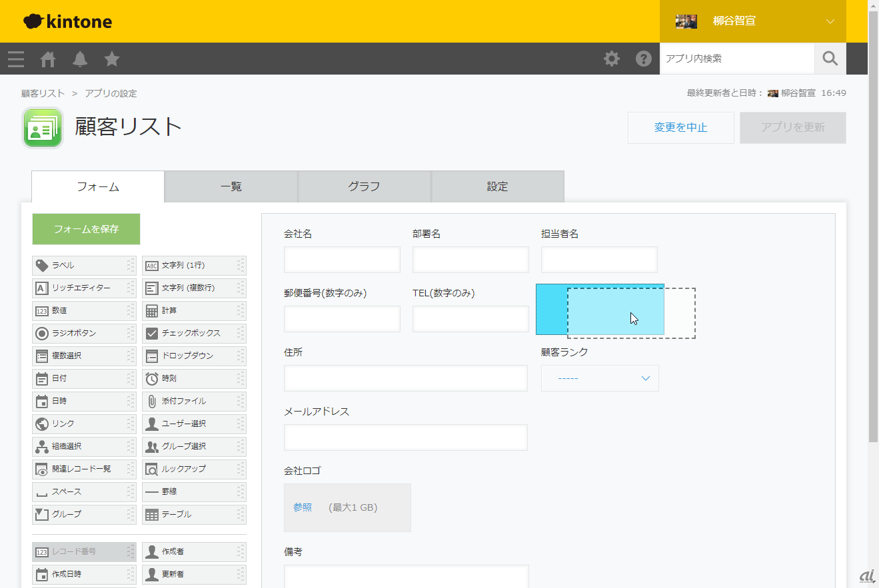This screenshot has height=588, width=879.
Task: Open the favorites star icon
Action: click(x=112, y=59)
